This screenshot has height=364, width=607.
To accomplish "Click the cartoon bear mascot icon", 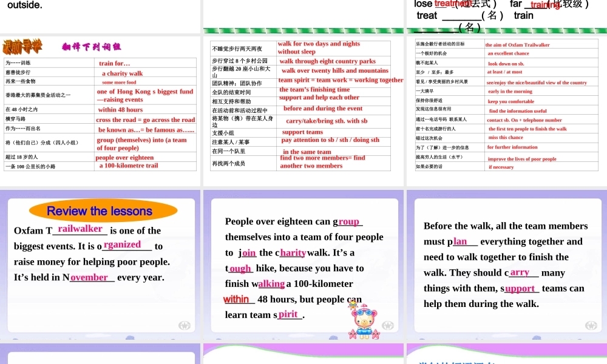I will pos(364,320).
